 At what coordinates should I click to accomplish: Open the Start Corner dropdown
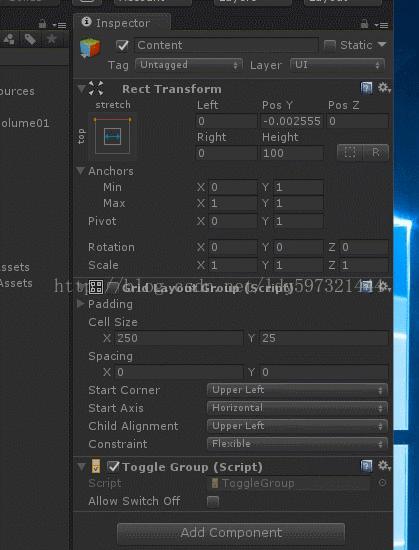tap(297, 390)
